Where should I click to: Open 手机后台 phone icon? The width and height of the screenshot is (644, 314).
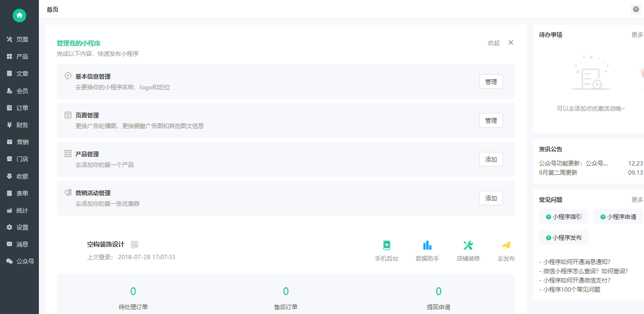386,245
